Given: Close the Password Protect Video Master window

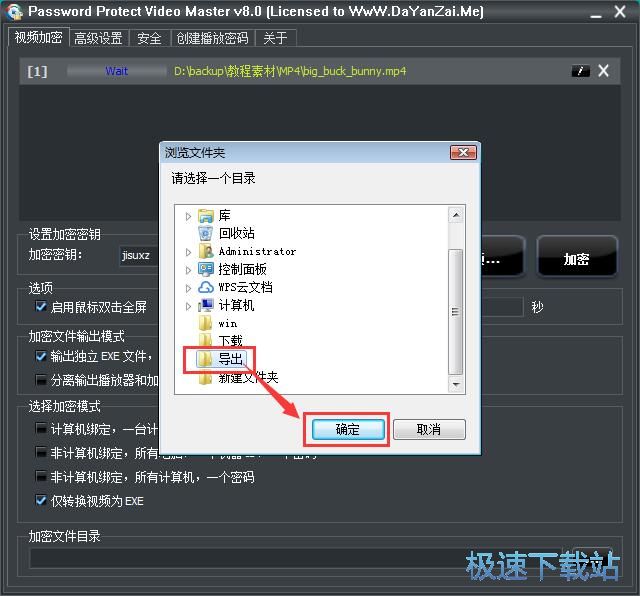Looking at the screenshot, I should point(620,11).
